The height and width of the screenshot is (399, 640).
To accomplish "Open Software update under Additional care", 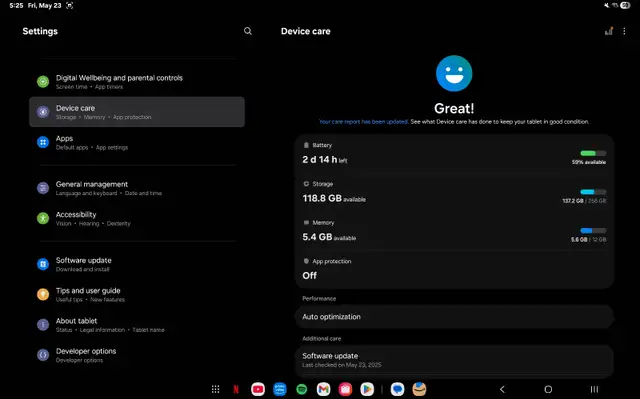I will point(454,360).
